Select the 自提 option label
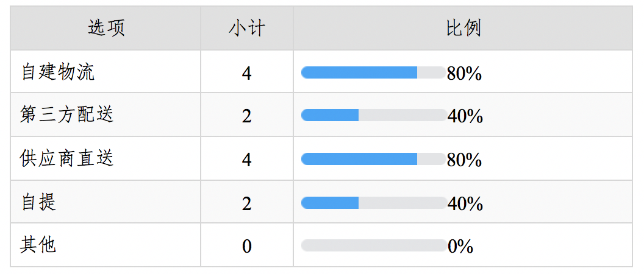 [x=38, y=202]
